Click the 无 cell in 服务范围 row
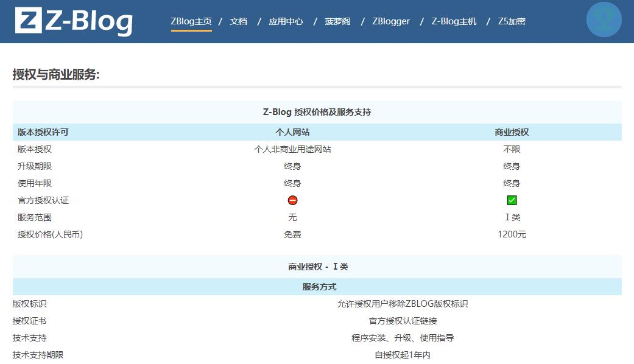634x364 pixels. [292, 217]
